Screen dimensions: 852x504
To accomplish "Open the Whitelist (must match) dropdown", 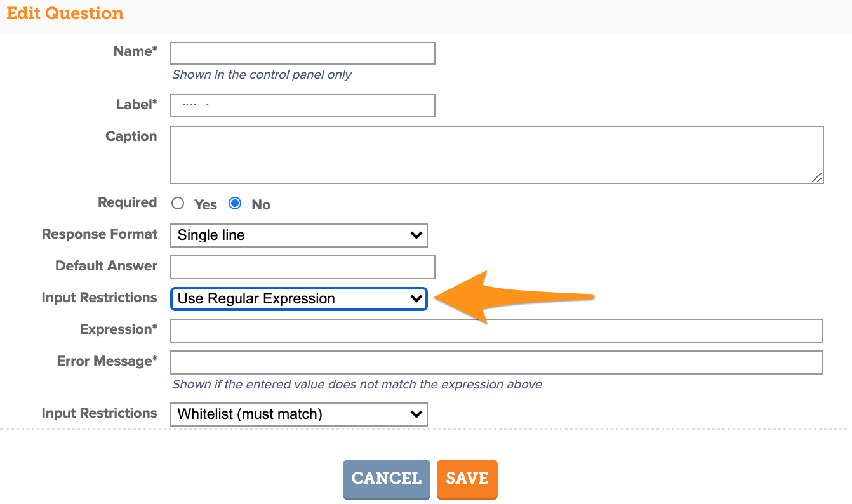I will point(299,414).
